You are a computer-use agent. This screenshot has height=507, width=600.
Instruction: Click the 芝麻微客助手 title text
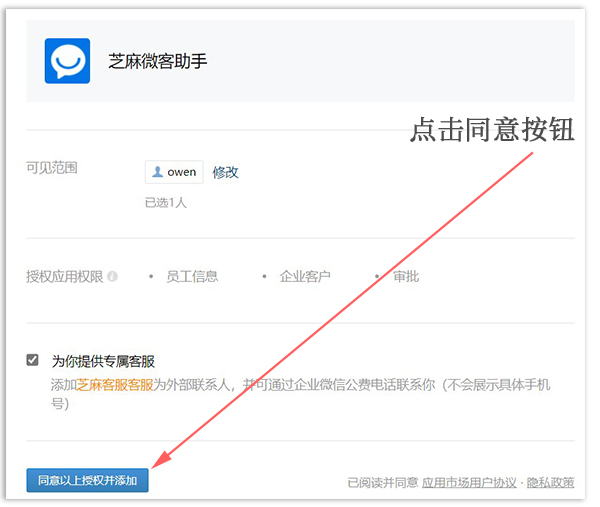click(x=158, y=61)
